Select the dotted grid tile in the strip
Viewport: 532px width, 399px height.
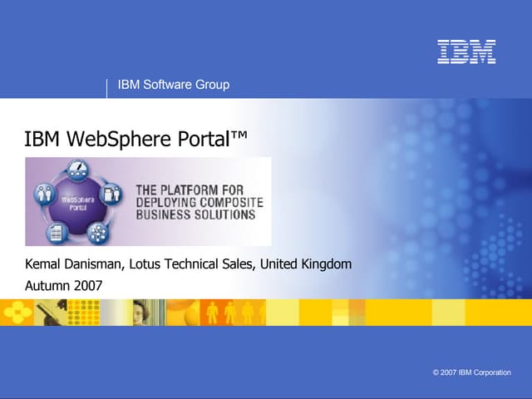click(83, 312)
